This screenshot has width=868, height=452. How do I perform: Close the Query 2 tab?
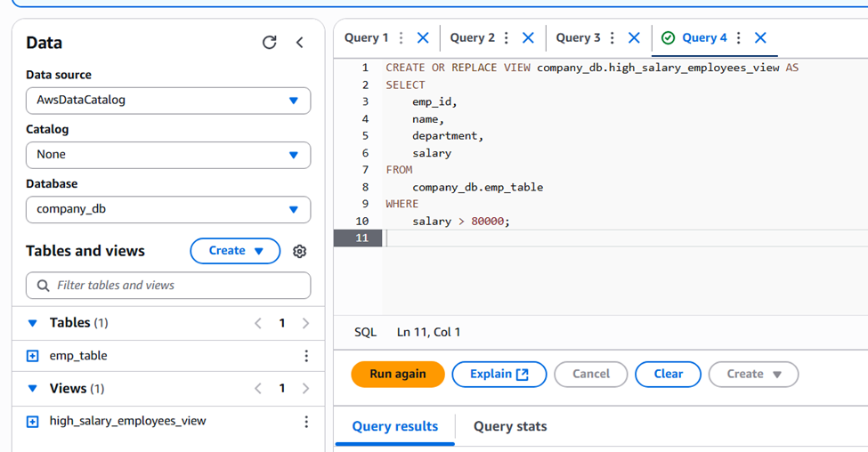click(x=528, y=37)
